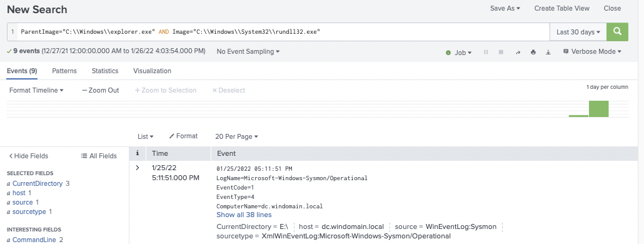Switch to Patterns tab
The height and width of the screenshot is (244, 644).
[64, 71]
